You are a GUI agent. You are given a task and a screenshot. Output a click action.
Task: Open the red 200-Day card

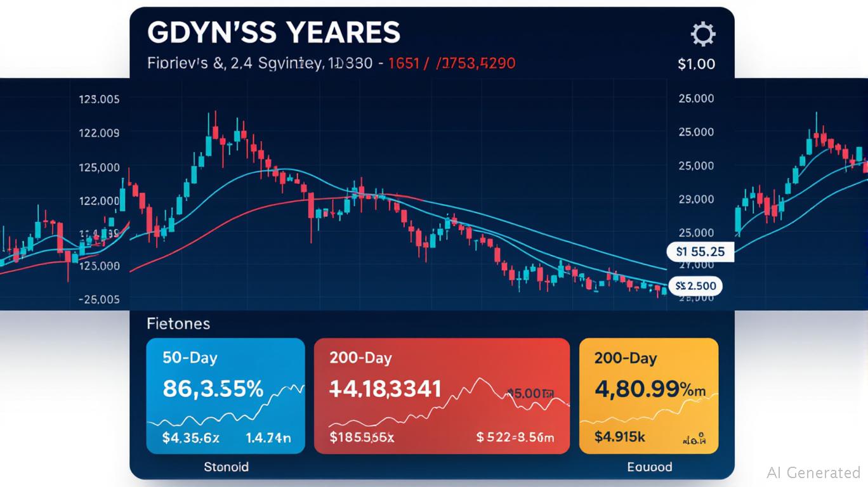tap(442, 396)
